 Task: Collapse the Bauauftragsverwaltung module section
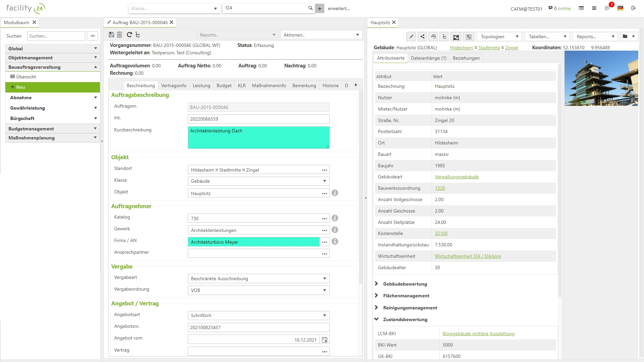point(95,67)
